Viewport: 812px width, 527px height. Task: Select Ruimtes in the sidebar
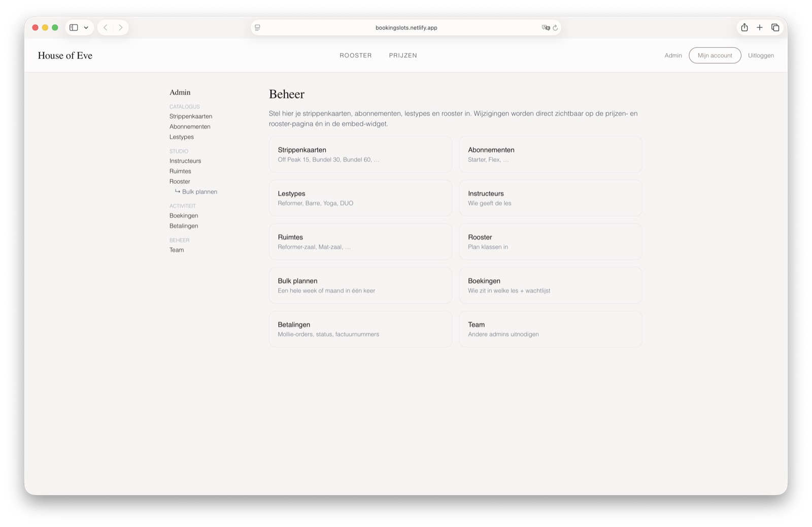click(180, 171)
